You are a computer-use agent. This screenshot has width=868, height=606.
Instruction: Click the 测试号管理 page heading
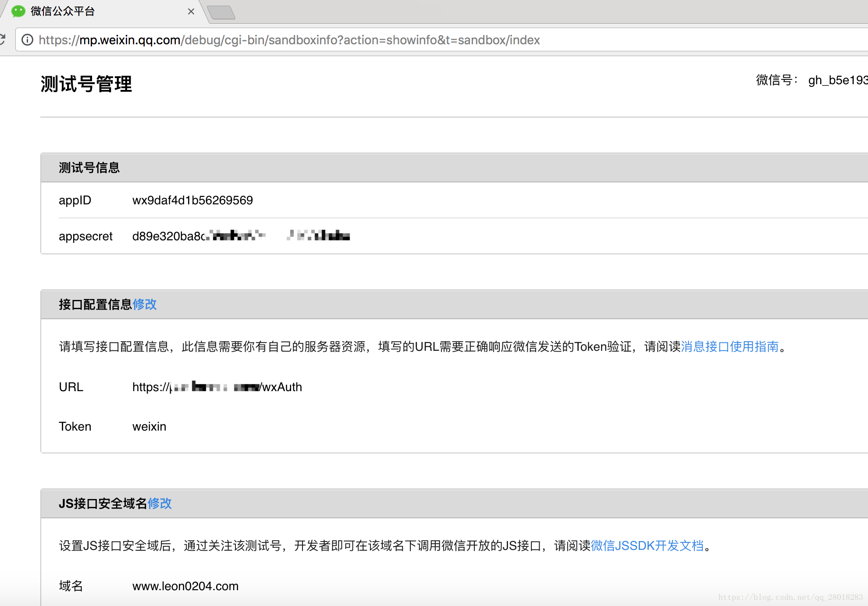pos(86,84)
